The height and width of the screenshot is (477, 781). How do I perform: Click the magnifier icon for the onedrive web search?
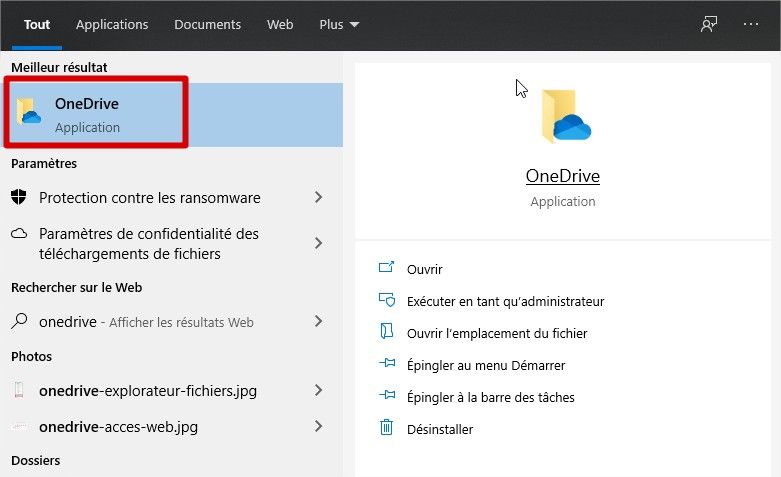pos(19,322)
